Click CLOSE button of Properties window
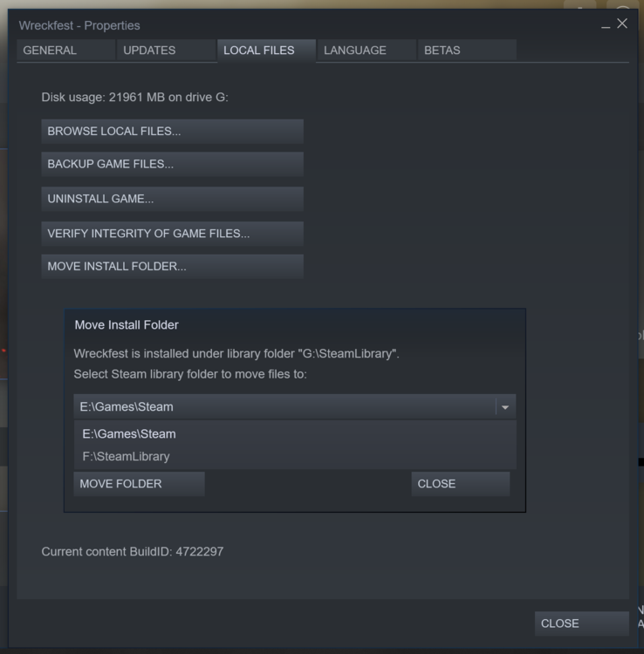 point(582,623)
